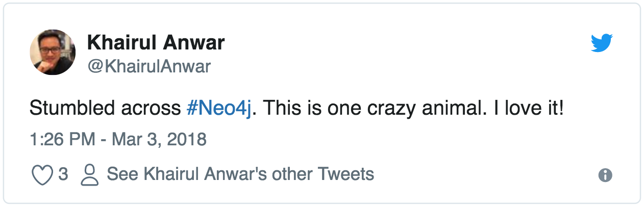Click the Twitter bird logo
The image size is (644, 207).
coord(602,43)
